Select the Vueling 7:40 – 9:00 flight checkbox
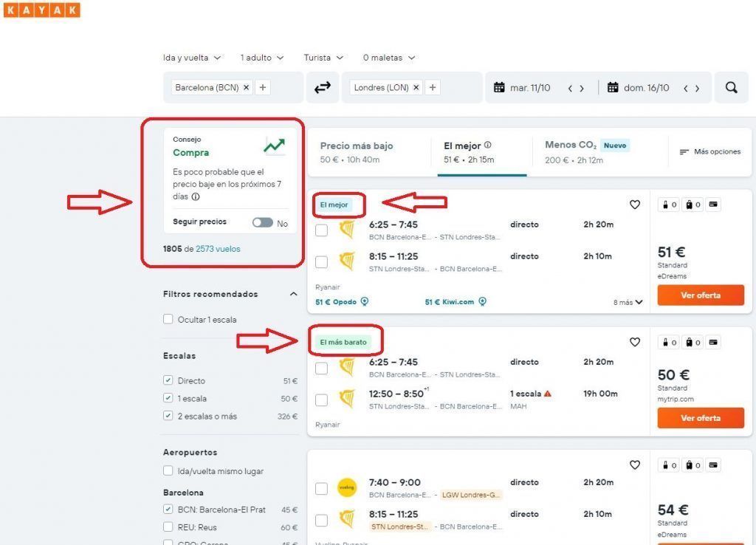The height and width of the screenshot is (545, 756). click(322, 488)
